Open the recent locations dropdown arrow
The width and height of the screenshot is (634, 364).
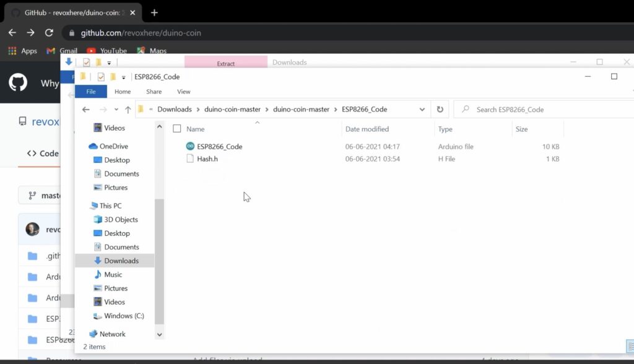115,110
